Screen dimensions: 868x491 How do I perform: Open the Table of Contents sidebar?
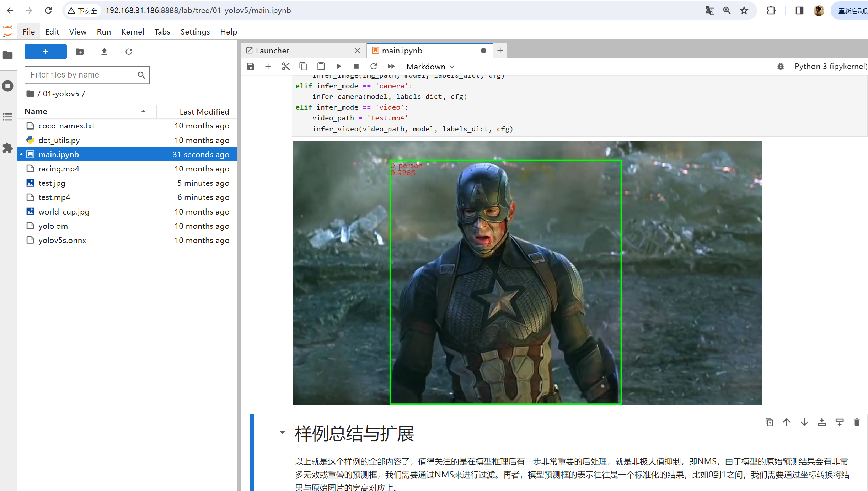[8, 117]
